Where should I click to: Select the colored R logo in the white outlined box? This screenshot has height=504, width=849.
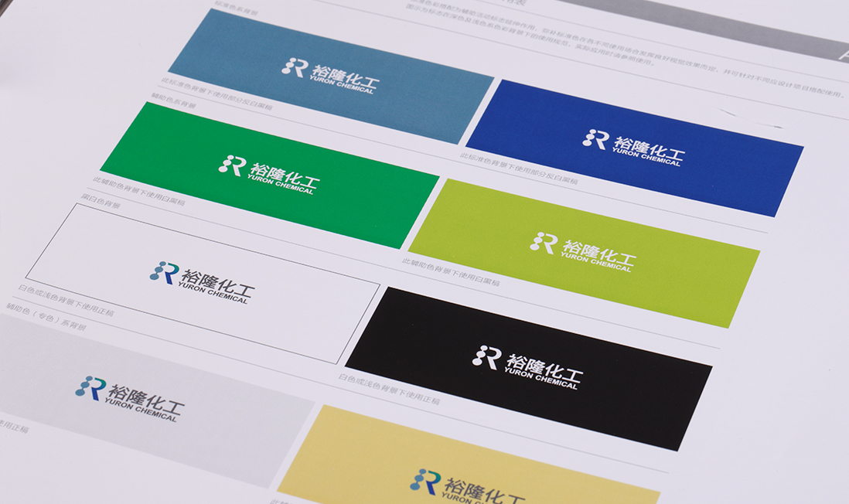pyautogui.click(x=165, y=272)
